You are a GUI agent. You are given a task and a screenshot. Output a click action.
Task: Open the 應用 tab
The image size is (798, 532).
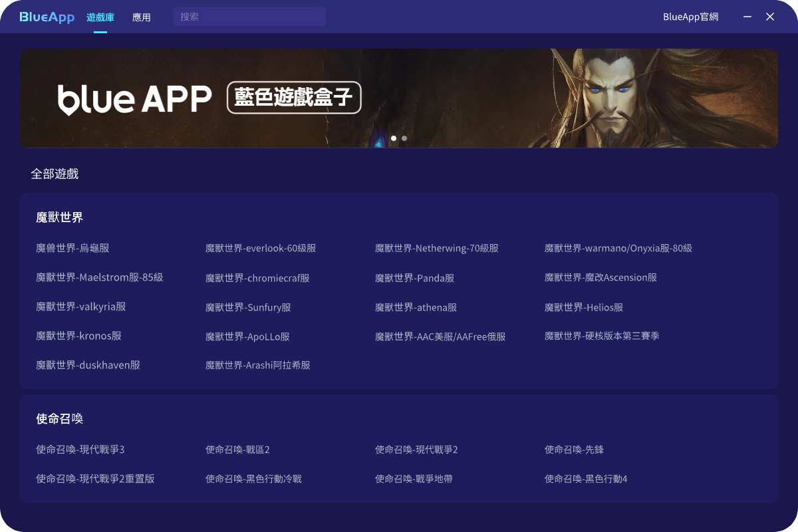click(x=142, y=17)
